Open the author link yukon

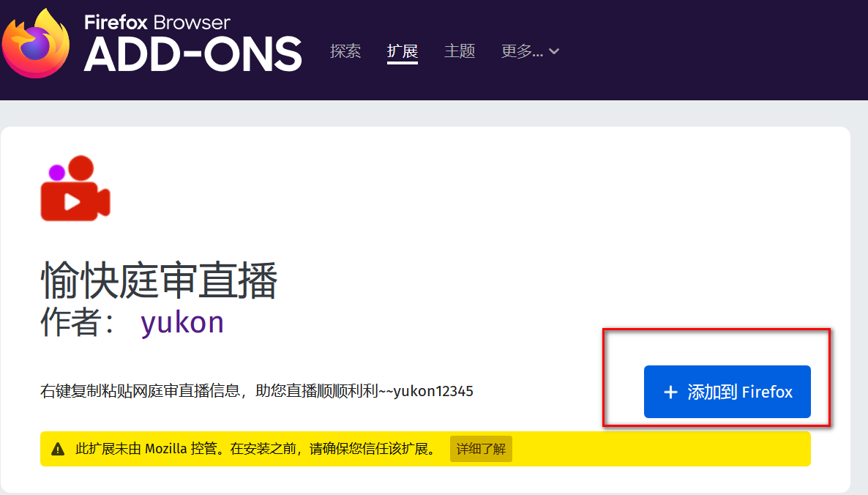pos(182,322)
